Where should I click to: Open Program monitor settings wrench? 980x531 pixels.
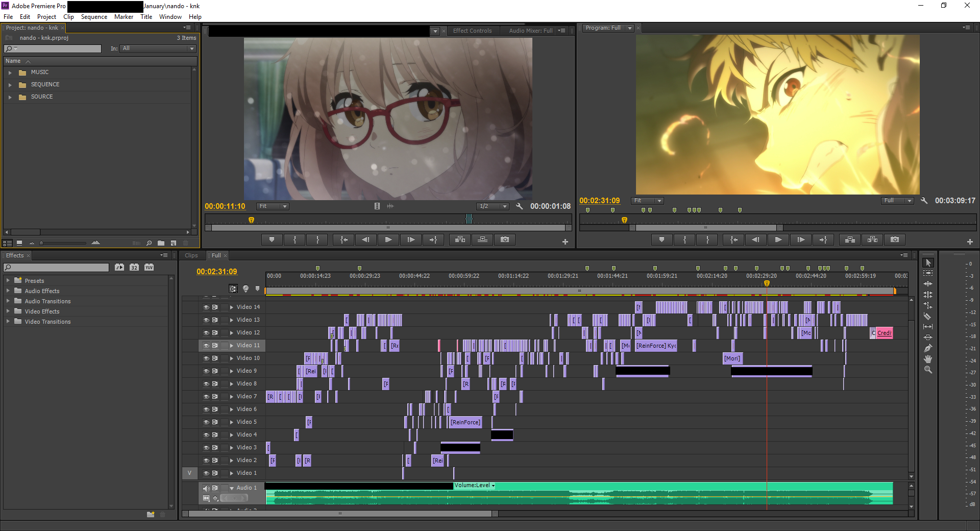pos(924,201)
